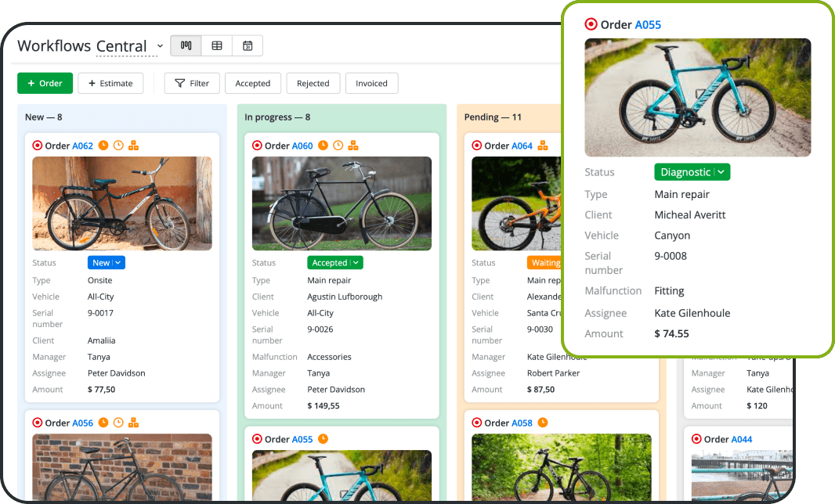Open order link A062
This screenshot has height=504, width=835.
pos(82,146)
